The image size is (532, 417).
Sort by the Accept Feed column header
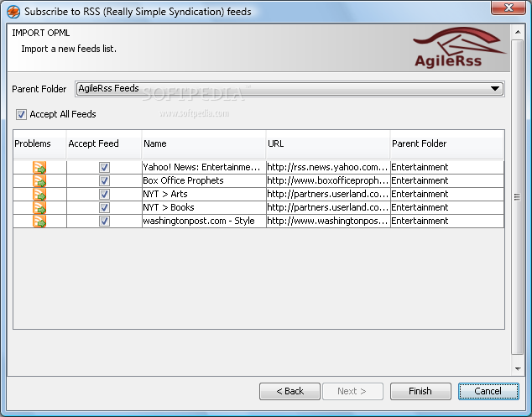click(x=104, y=143)
